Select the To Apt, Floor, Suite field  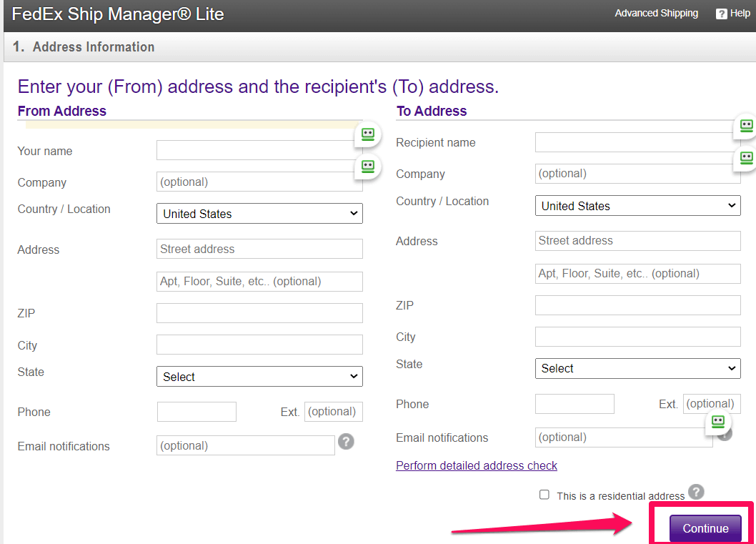click(638, 274)
